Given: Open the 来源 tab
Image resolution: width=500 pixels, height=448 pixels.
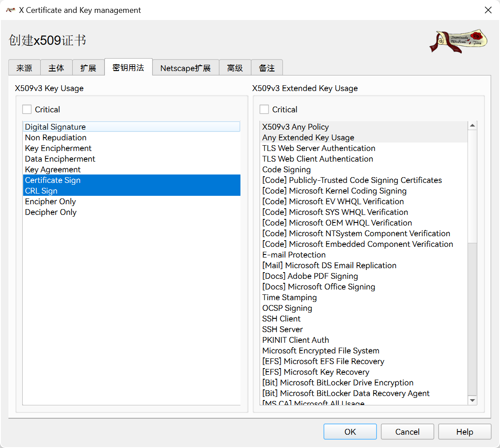Looking at the screenshot, I should (x=24, y=68).
